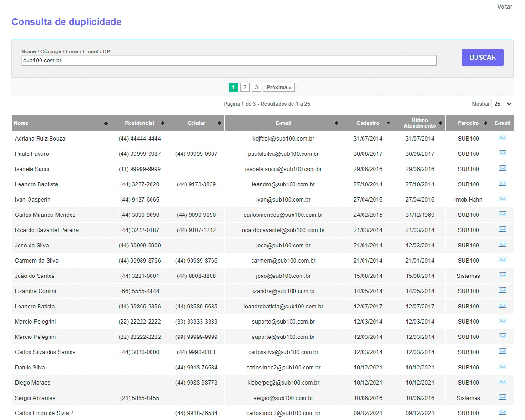The height and width of the screenshot is (420, 525).
Task: Click envelope icon for Ivan Gasperin
Action: [x=502, y=199]
